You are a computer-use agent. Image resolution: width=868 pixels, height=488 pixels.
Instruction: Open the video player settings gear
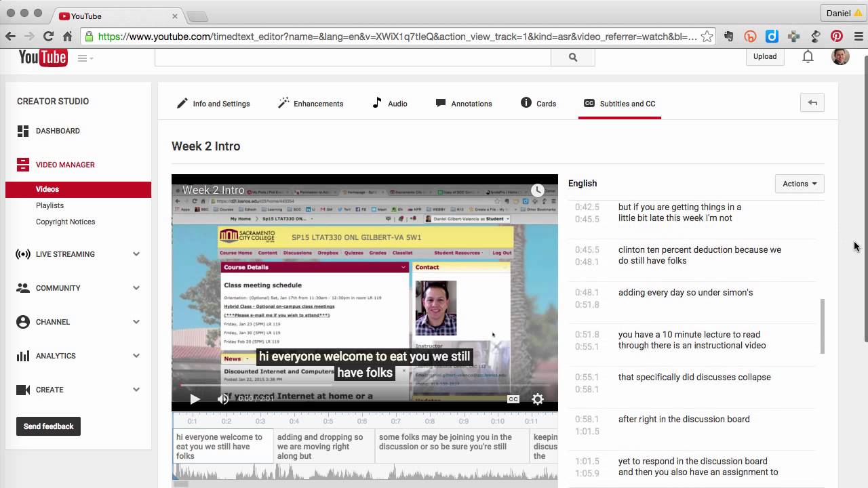point(538,399)
